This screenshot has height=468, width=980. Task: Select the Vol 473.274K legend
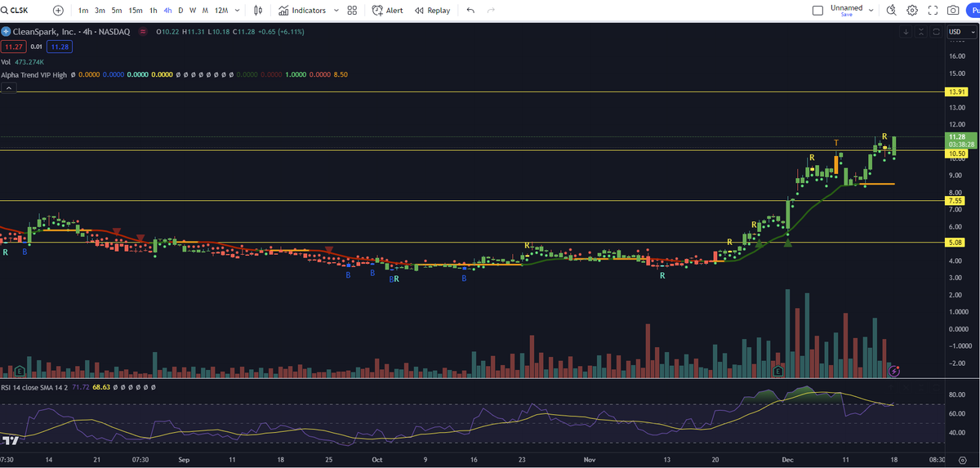point(23,62)
